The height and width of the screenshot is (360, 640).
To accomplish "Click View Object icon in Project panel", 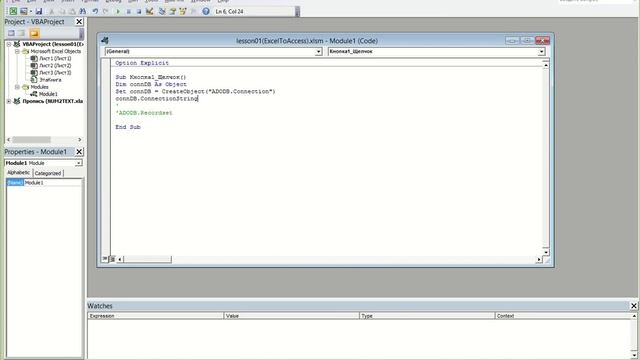I will click(x=22, y=33).
